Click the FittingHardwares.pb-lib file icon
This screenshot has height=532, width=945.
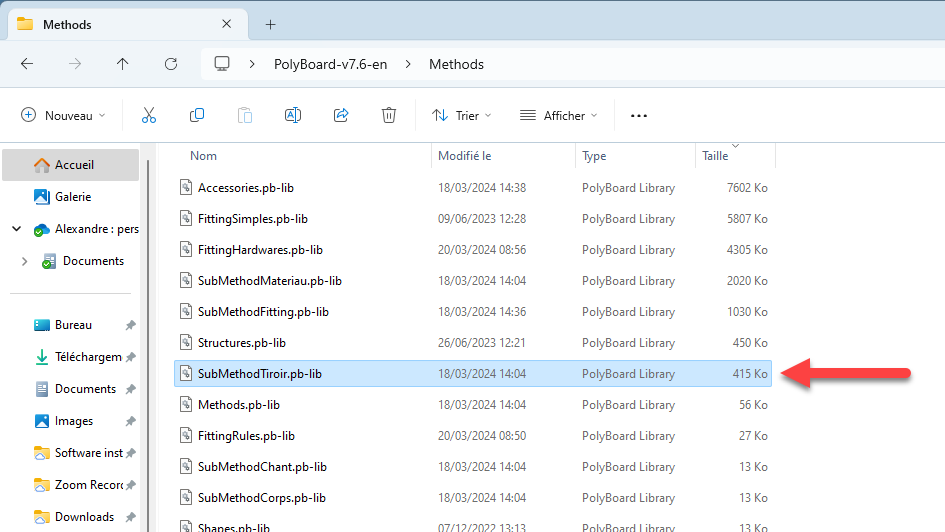point(186,249)
